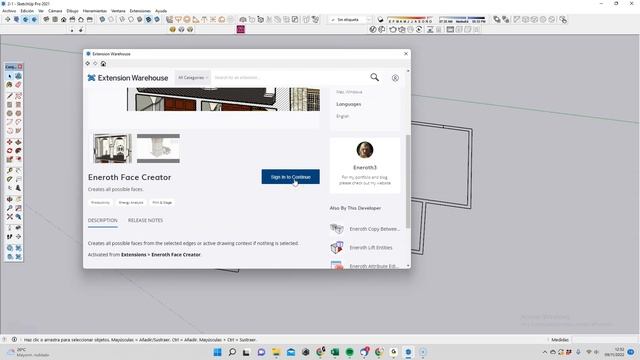Image resolution: width=640 pixels, height=360 pixels.
Task: Pick the Paint Bucket tool
Action: pos(9,85)
